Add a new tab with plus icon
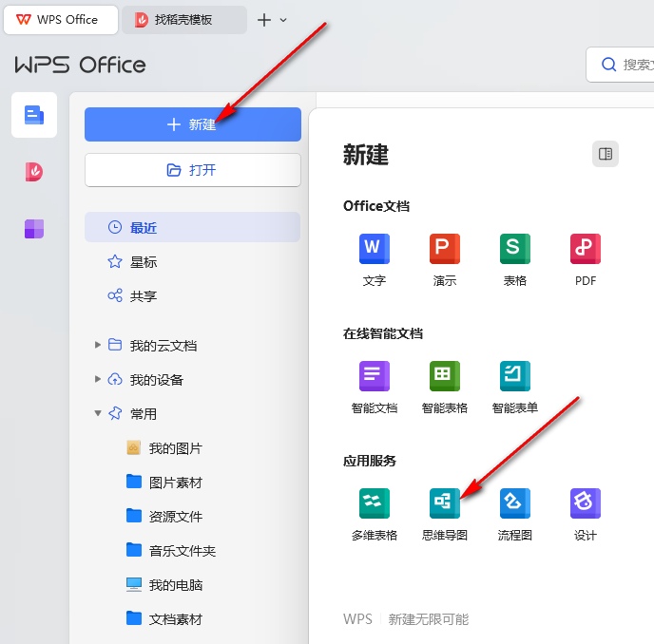The image size is (654, 644). [x=264, y=20]
